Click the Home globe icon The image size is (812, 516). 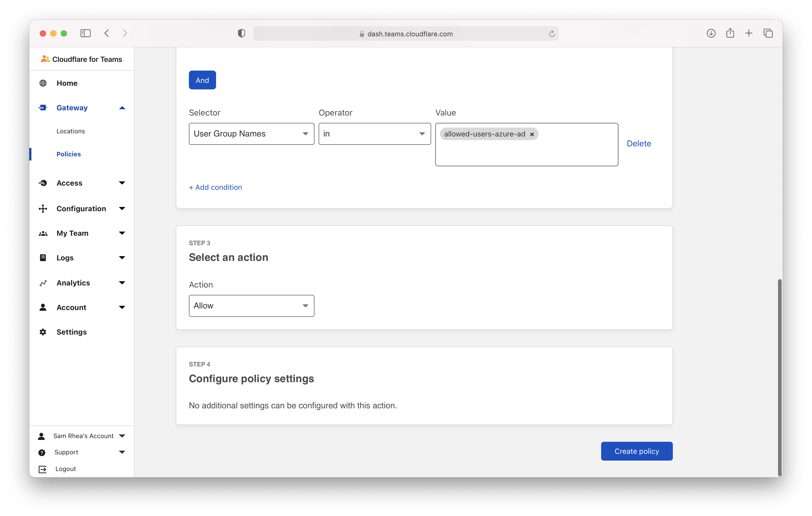43,83
